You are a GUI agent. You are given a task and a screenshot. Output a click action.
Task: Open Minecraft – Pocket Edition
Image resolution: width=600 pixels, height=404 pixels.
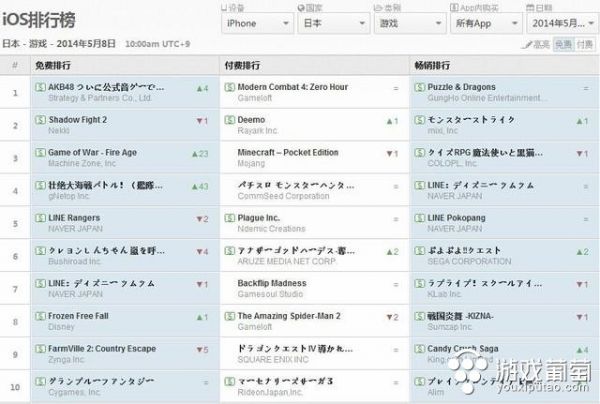click(x=288, y=152)
